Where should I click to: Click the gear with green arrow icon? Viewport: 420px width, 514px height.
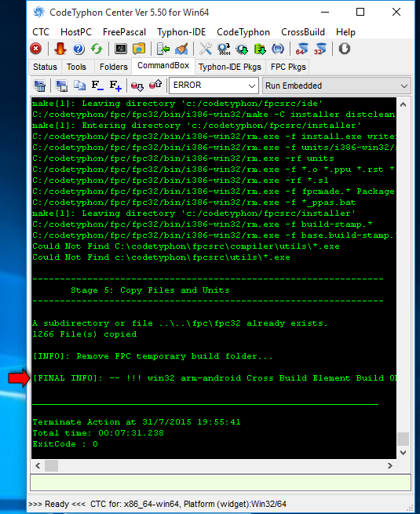point(243,49)
